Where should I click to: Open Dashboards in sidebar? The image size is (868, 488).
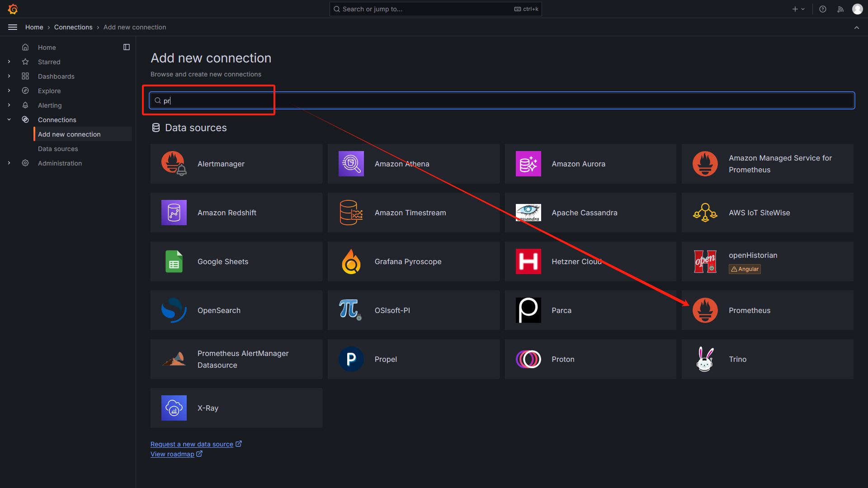pos(56,76)
